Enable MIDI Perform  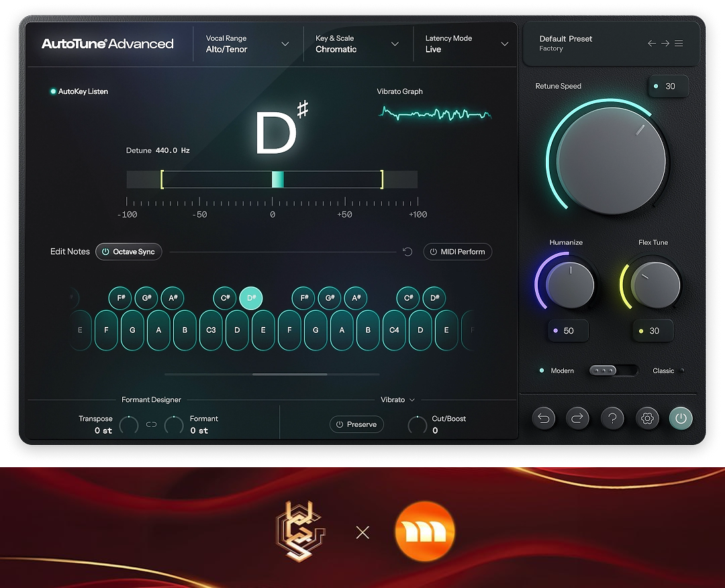click(x=457, y=252)
